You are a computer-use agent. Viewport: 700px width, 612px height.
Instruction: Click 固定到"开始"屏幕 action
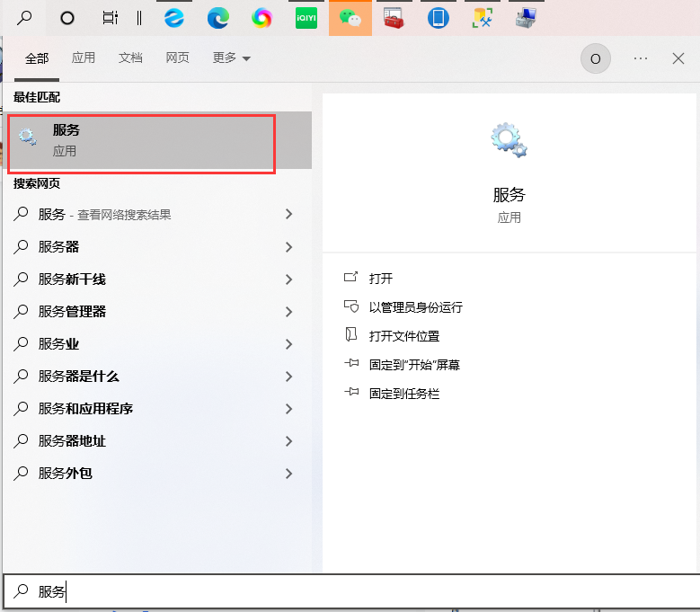[414, 365]
